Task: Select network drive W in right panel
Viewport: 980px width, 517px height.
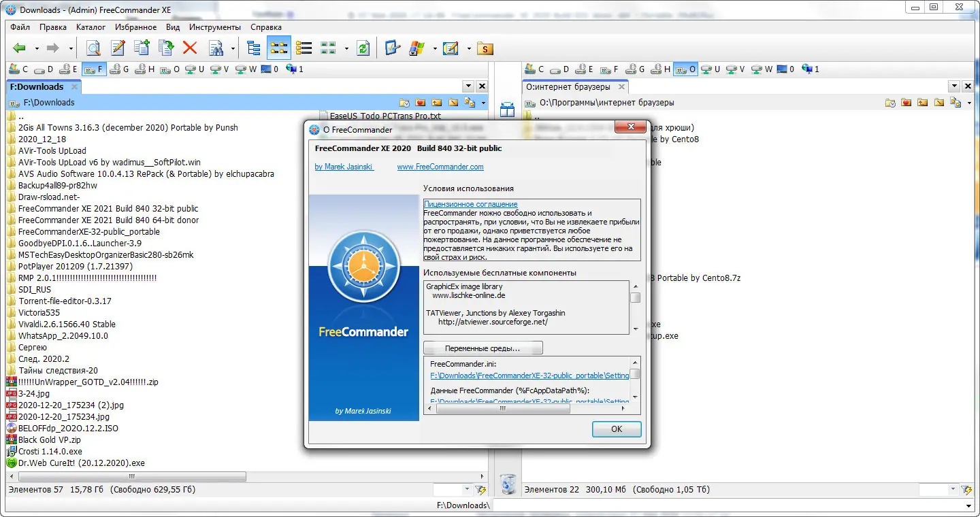Action: (x=763, y=69)
